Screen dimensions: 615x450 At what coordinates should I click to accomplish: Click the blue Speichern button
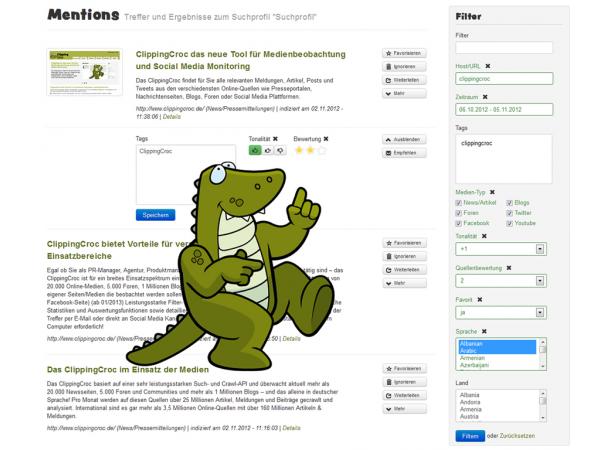point(155,215)
